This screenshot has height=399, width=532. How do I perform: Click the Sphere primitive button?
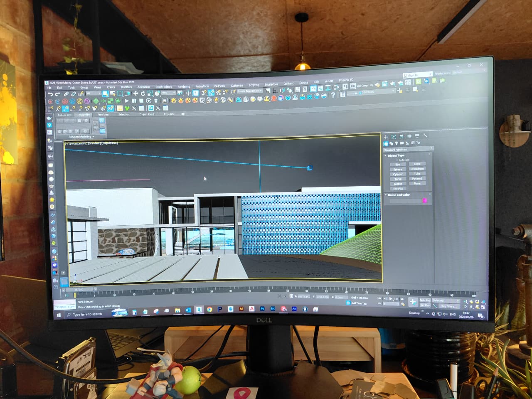click(398, 170)
